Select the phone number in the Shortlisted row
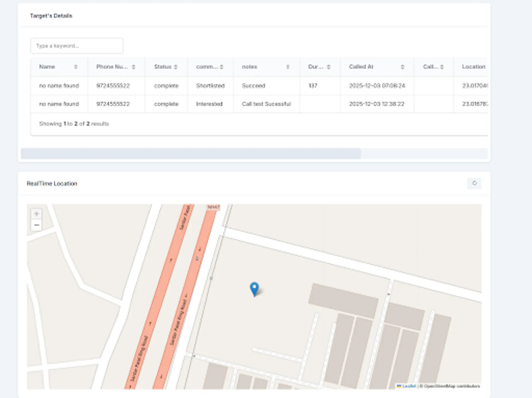 113,86
